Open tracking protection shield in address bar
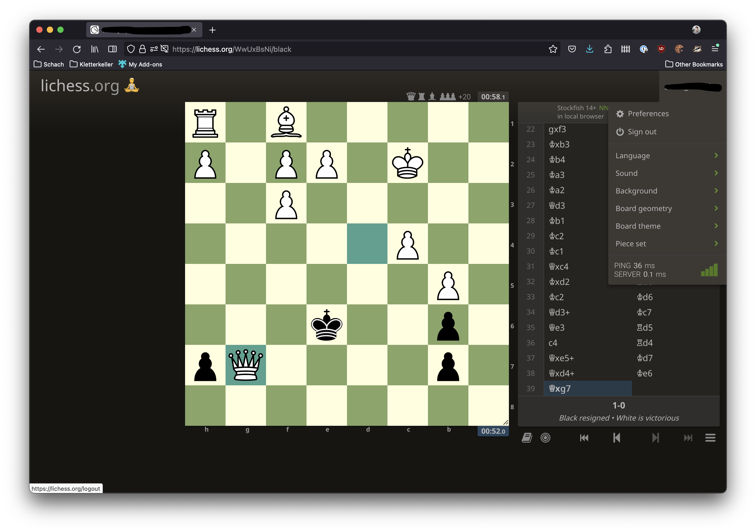 (x=131, y=49)
